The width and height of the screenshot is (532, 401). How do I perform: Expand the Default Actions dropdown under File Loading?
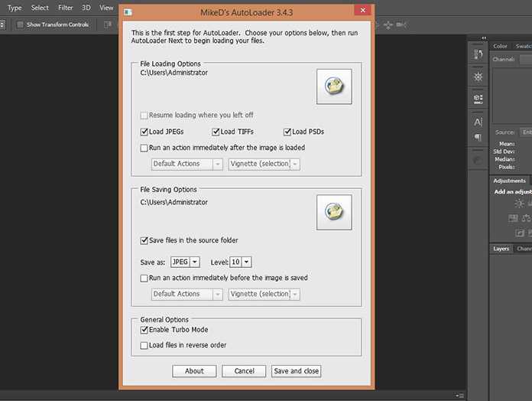coord(187,164)
